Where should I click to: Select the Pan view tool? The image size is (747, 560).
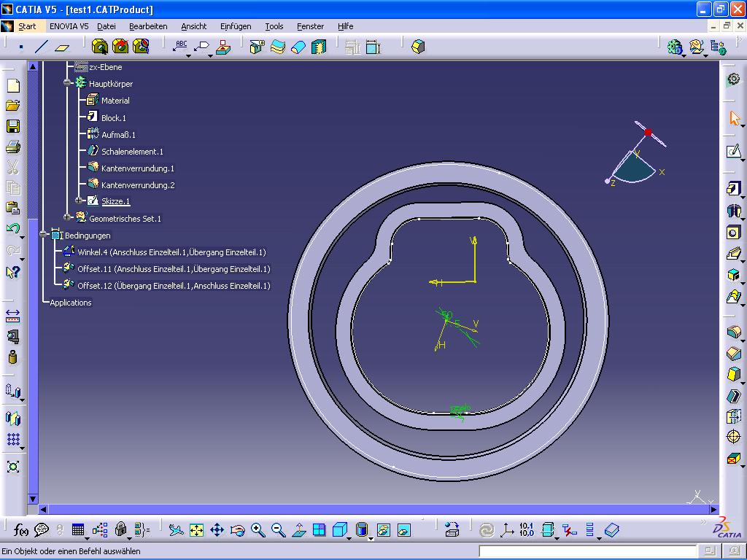tap(217, 530)
